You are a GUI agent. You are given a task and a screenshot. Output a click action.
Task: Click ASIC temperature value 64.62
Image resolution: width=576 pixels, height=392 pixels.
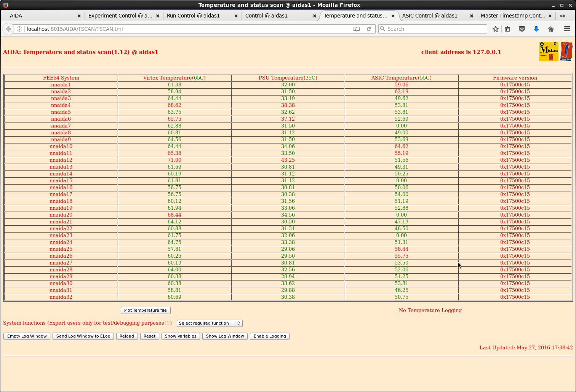point(402,147)
